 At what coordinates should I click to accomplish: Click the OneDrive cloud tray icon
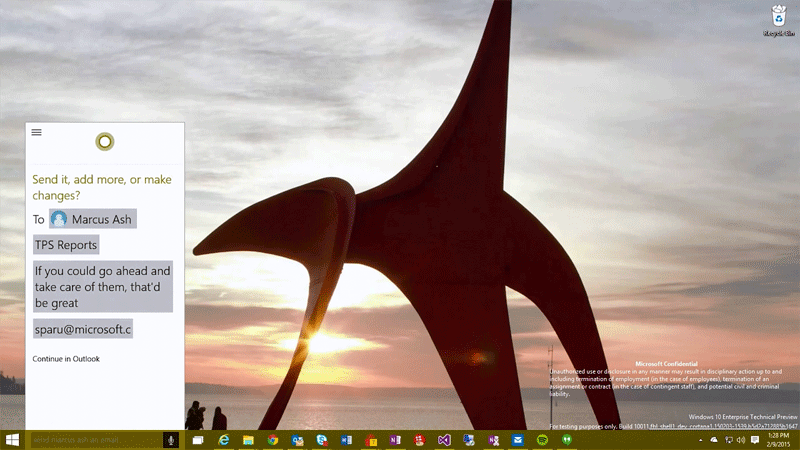click(x=714, y=440)
